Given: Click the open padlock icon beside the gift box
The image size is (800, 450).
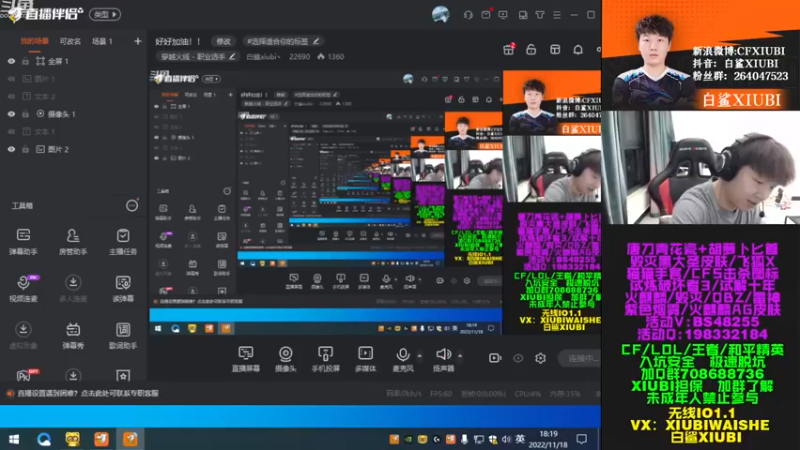Looking at the screenshot, I should 531,49.
